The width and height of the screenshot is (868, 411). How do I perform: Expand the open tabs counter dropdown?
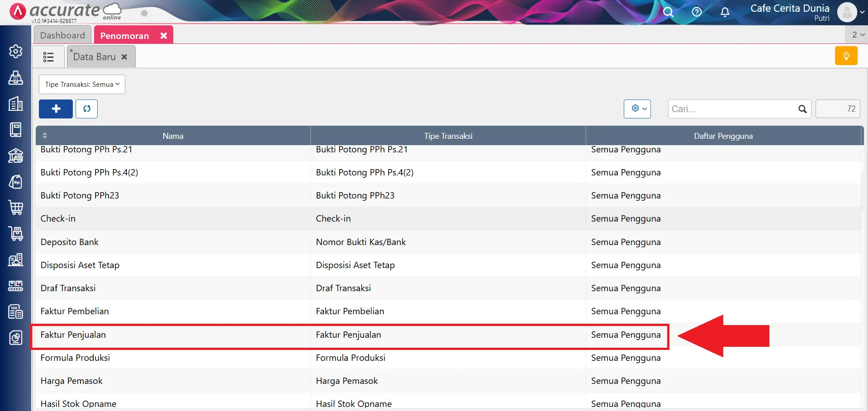tap(857, 35)
